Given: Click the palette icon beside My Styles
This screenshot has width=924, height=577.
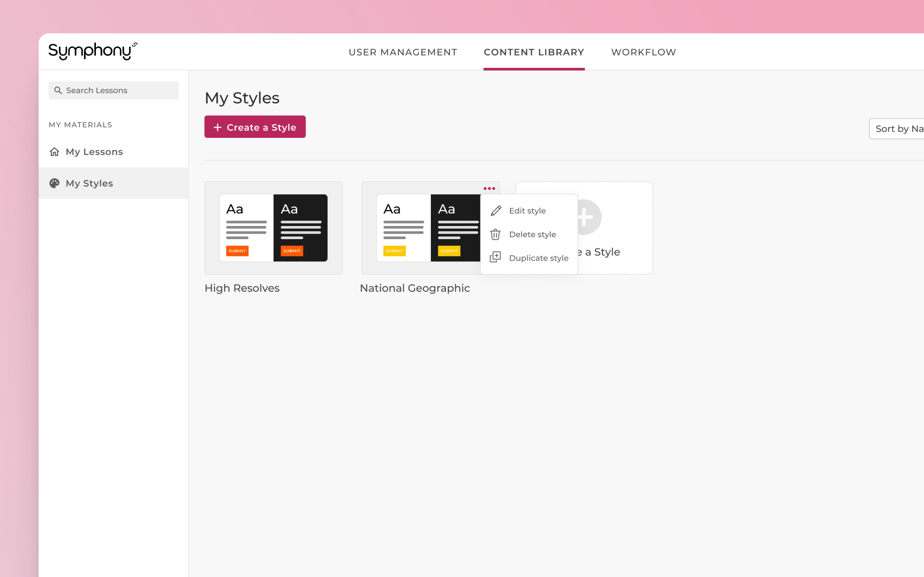Looking at the screenshot, I should [x=55, y=183].
